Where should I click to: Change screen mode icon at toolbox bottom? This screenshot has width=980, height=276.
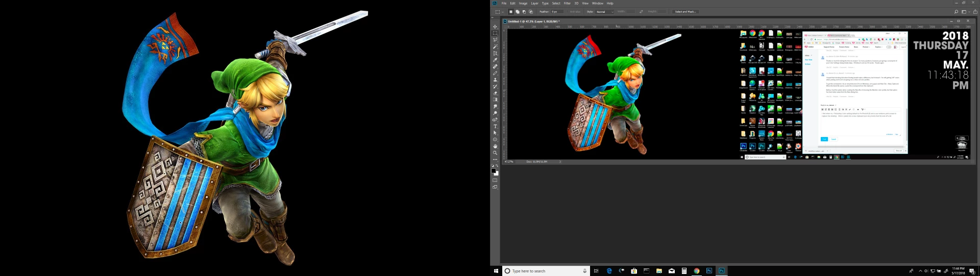[495, 187]
